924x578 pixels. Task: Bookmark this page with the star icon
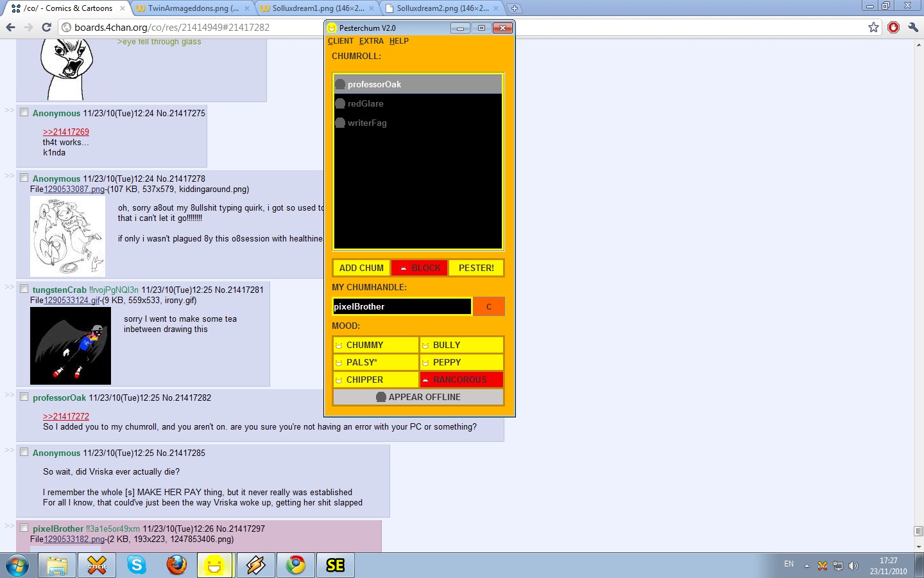[x=873, y=27]
